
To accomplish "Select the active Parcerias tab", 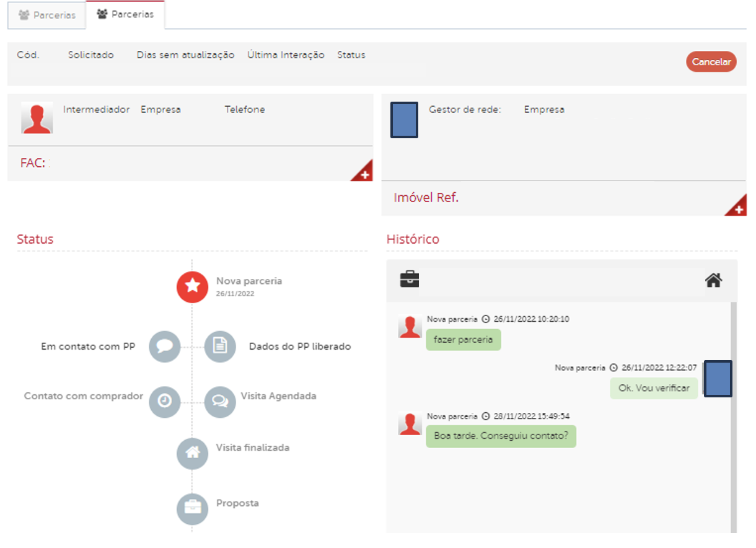I will point(125,14).
